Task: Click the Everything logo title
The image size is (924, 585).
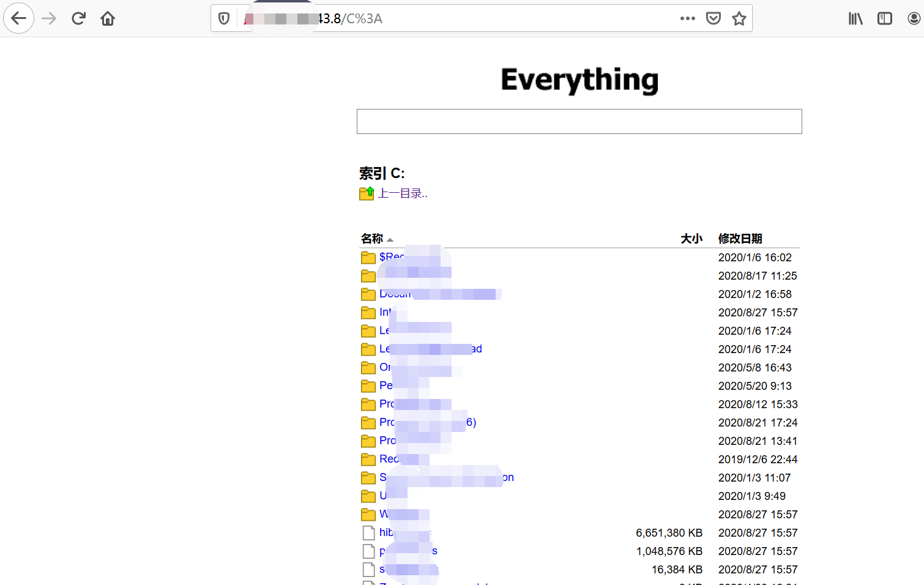Action: pos(579,80)
